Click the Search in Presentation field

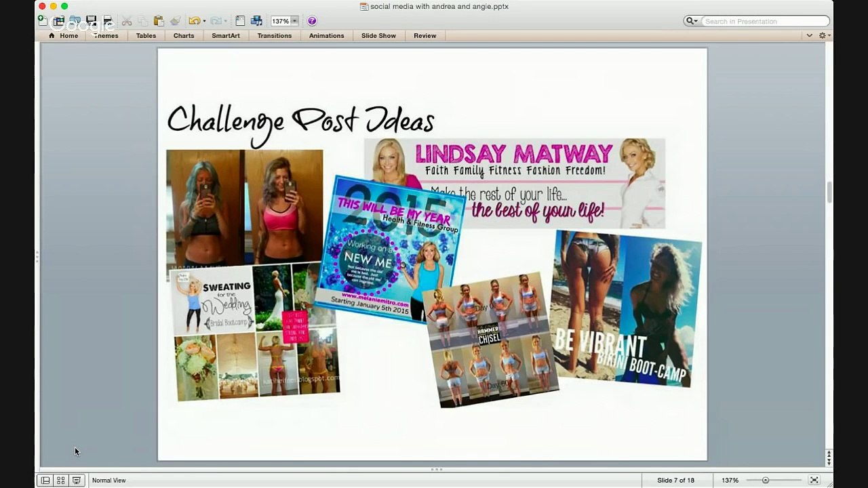coord(765,21)
